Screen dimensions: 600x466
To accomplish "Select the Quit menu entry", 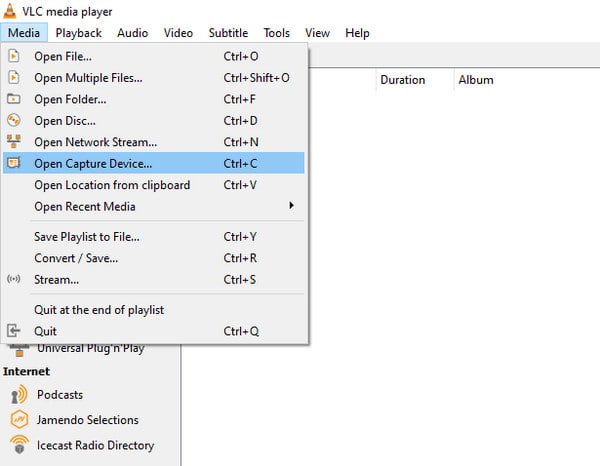I will point(153,331).
